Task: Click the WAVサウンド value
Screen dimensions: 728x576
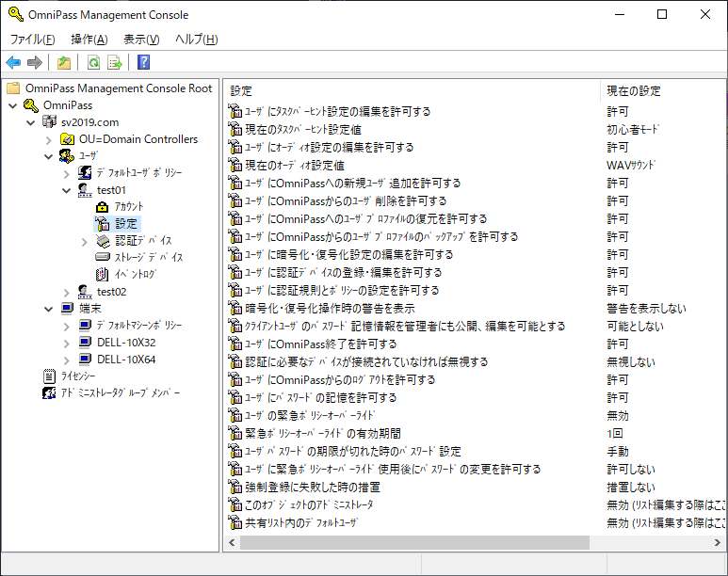Action: [631, 166]
